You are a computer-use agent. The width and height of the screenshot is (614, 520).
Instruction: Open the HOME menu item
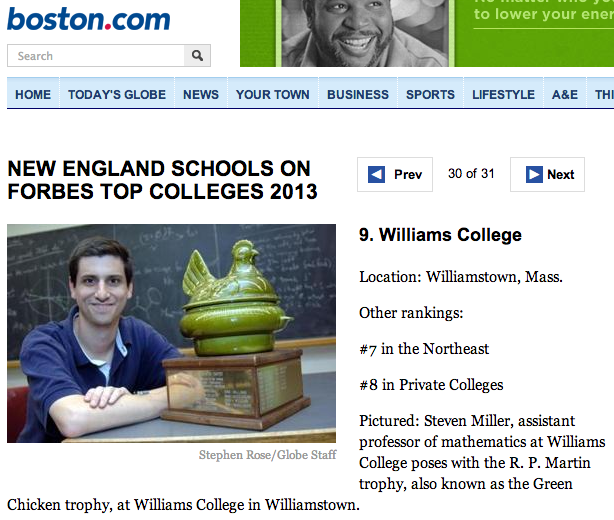[x=33, y=94]
